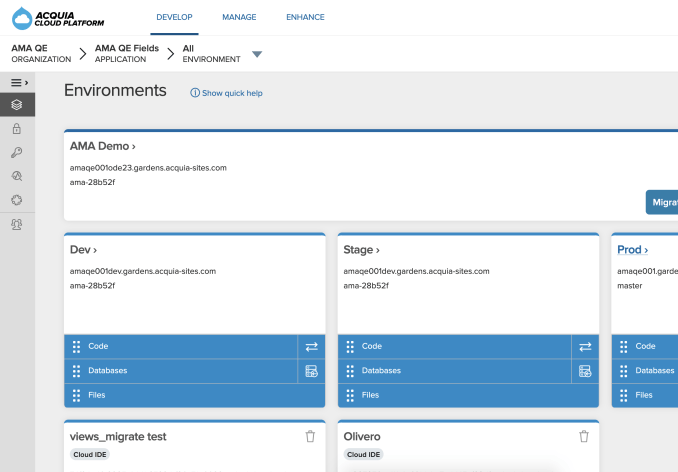
Task: Open the teams icon at sidebar bottom
Action: tap(17, 225)
